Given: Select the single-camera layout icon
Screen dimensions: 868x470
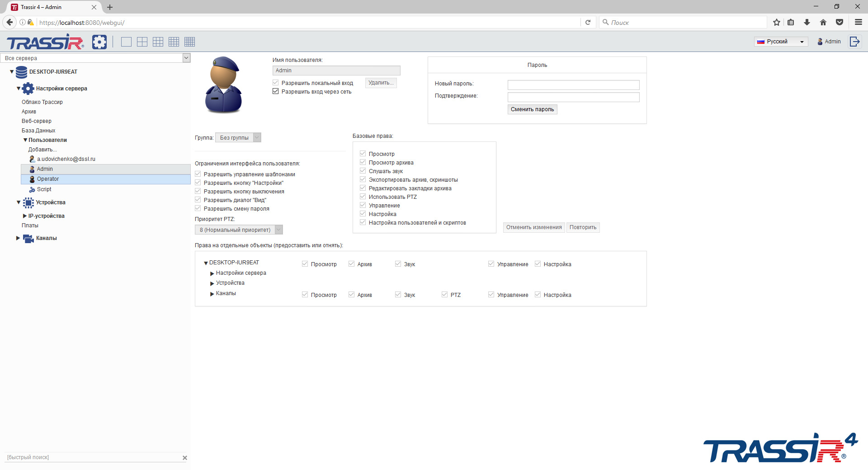Looking at the screenshot, I should click(126, 42).
